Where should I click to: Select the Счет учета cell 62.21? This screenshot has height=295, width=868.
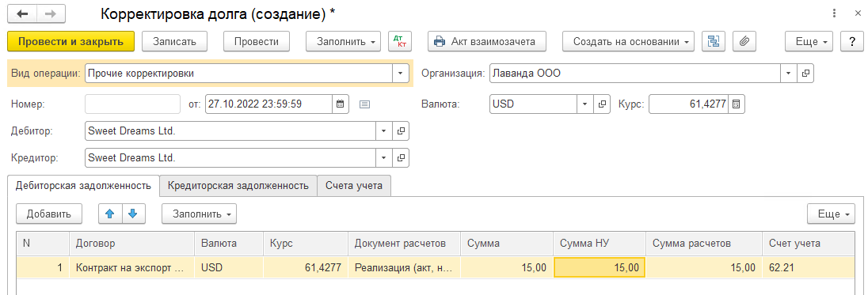tap(808, 267)
